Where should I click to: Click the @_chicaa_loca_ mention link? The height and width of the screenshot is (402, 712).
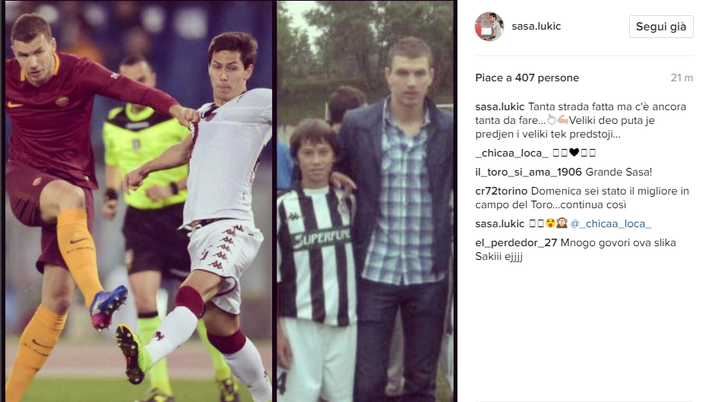610,223
